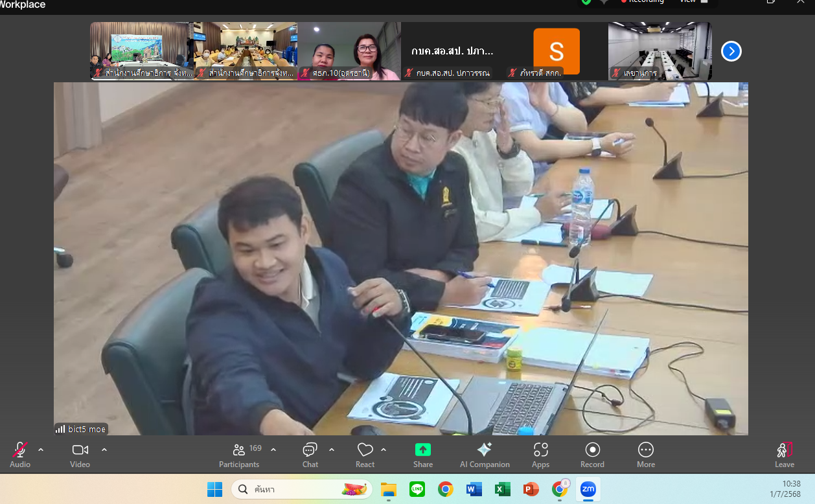Expand the arrow next to Participants
This screenshot has width=815, height=504.
click(x=273, y=450)
